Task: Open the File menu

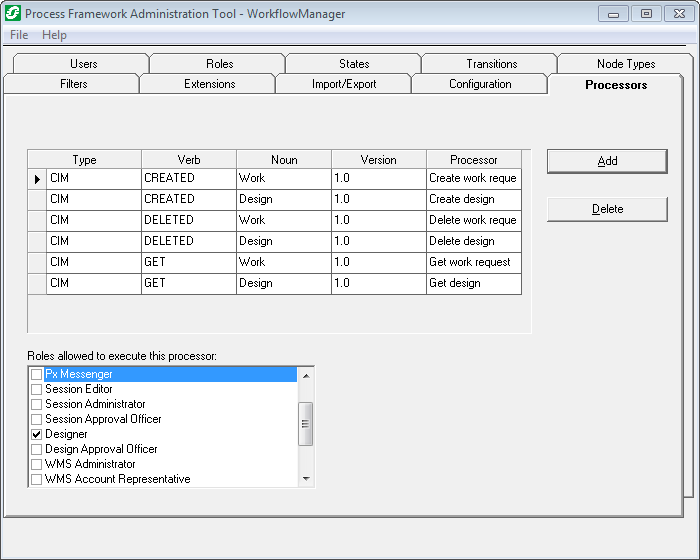Action: point(19,35)
